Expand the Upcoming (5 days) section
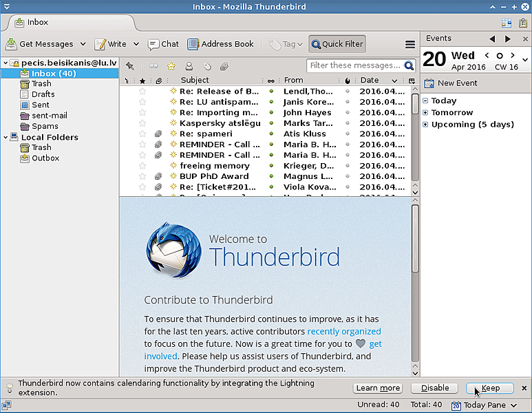The image size is (532, 413). [425, 125]
